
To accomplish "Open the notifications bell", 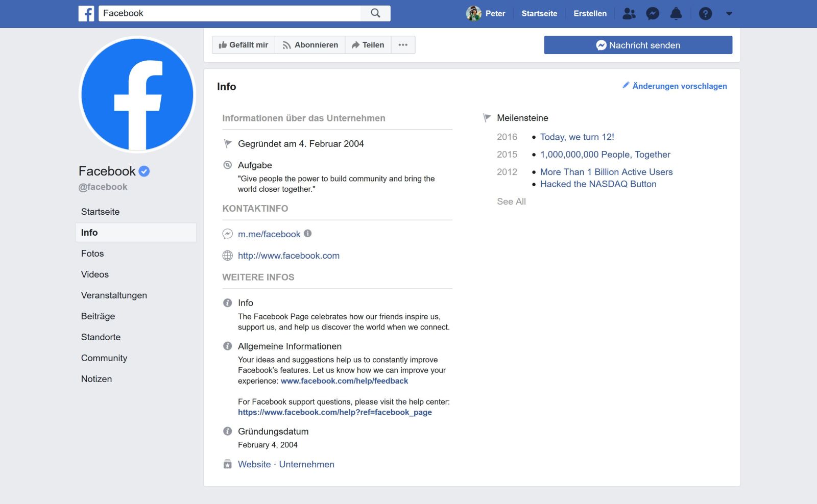I will point(676,14).
